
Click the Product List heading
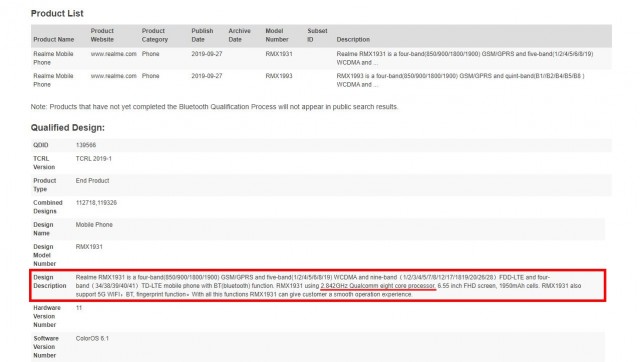click(57, 13)
